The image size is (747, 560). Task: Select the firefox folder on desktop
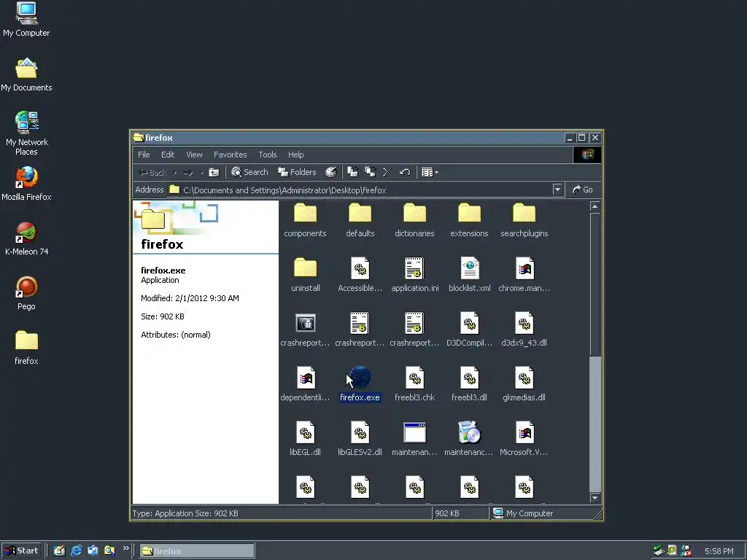tap(26, 348)
